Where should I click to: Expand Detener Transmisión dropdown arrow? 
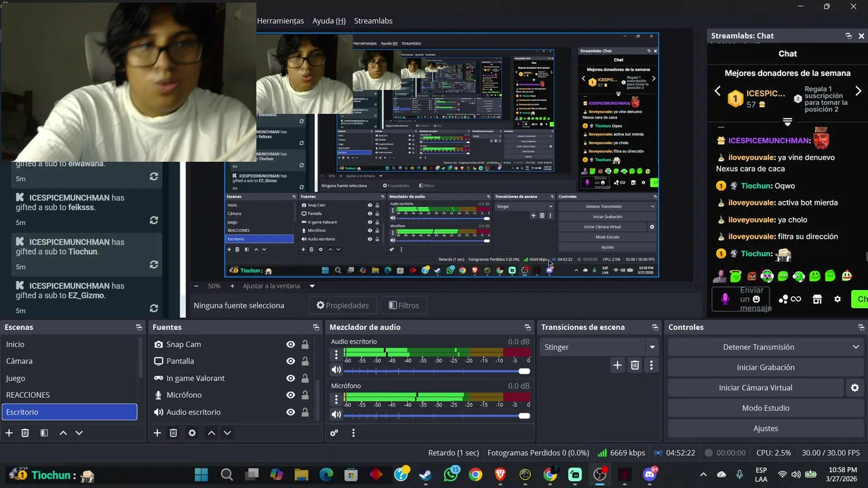tap(856, 347)
